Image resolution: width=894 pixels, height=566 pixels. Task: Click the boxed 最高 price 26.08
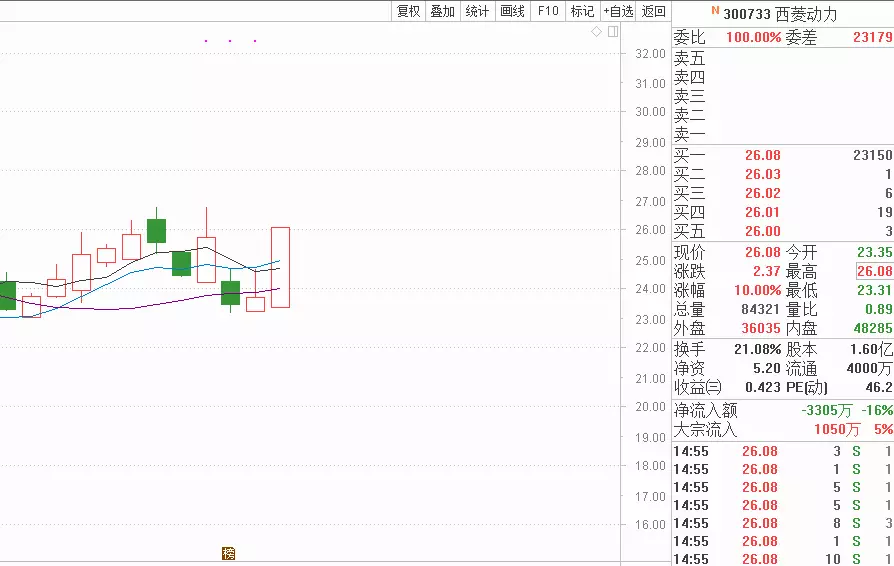pos(873,271)
